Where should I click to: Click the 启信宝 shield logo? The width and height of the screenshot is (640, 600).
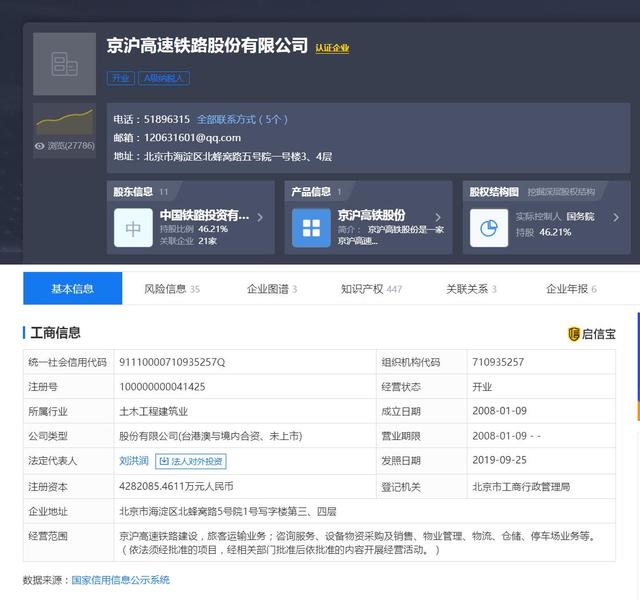pyautogui.click(x=574, y=334)
